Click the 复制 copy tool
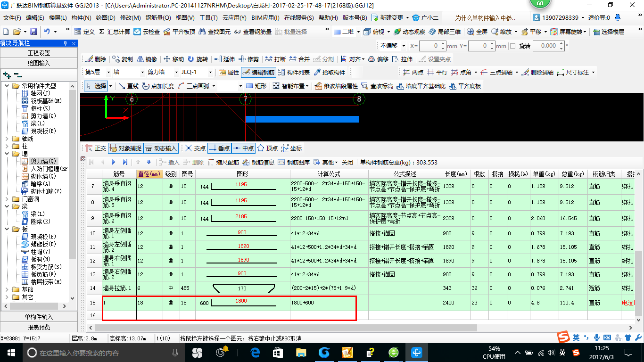Image resolution: width=644 pixels, height=362 pixels. coord(123,59)
